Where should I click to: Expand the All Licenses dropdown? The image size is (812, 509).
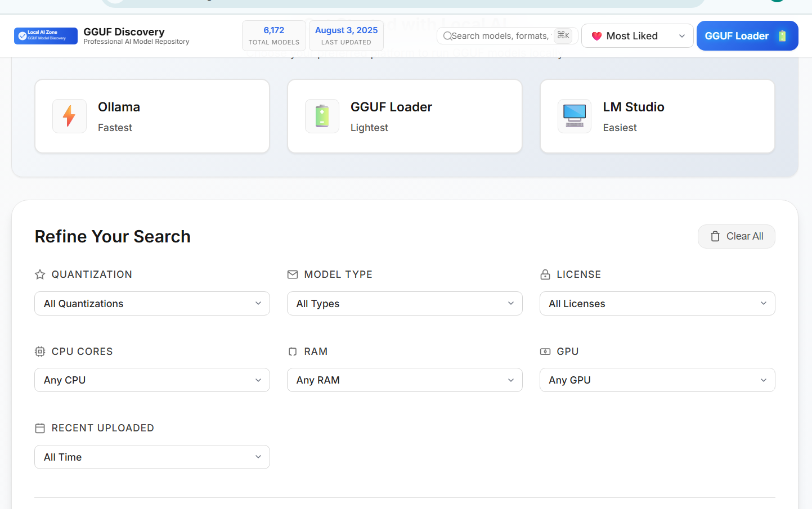pos(657,304)
